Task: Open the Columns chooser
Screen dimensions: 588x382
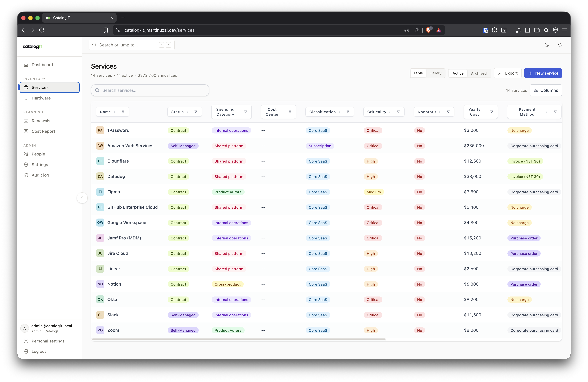Action: click(x=546, y=90)
